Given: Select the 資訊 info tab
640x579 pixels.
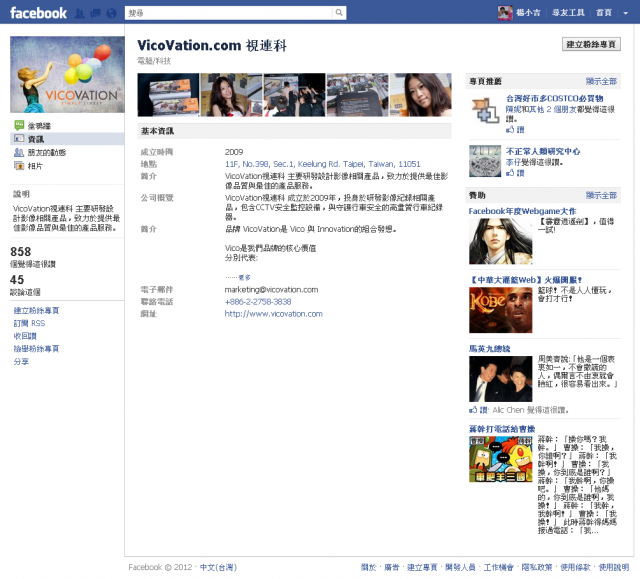Looking at the screenshot, I should click(x=67, y=139).
